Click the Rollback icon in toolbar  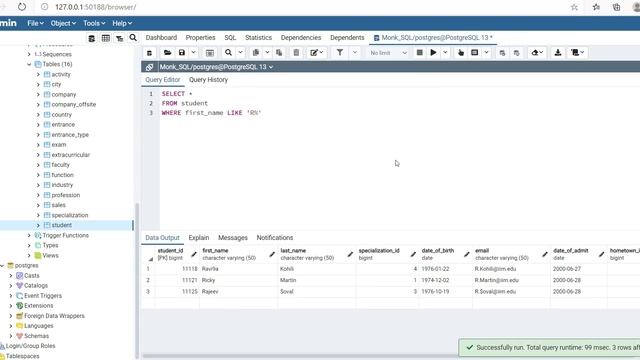516,53
